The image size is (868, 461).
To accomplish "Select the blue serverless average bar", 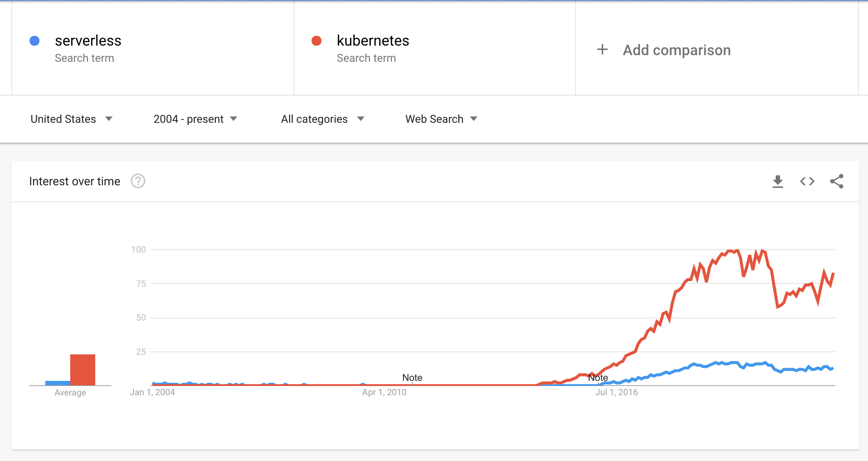I will click(57, 383).
